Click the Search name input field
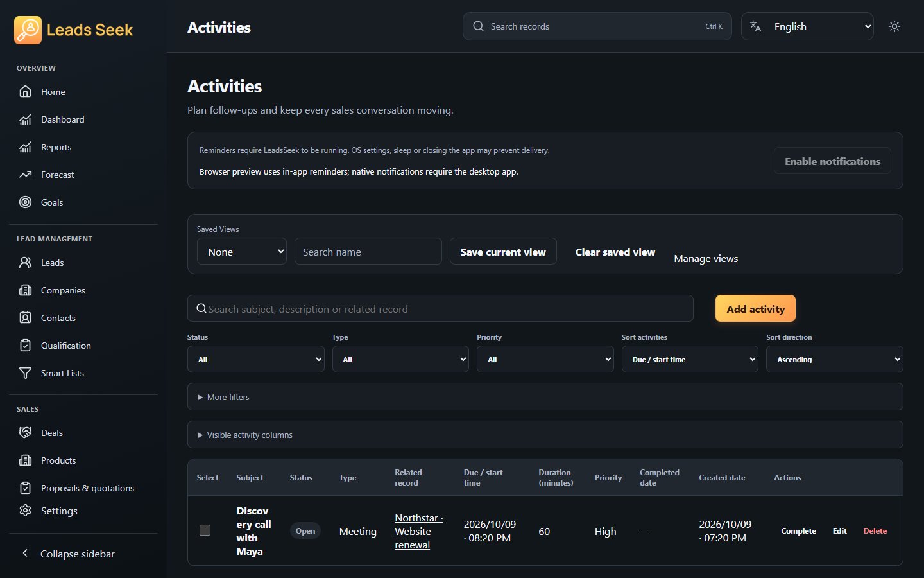The image size is (924, 578). tap(368, 252)
